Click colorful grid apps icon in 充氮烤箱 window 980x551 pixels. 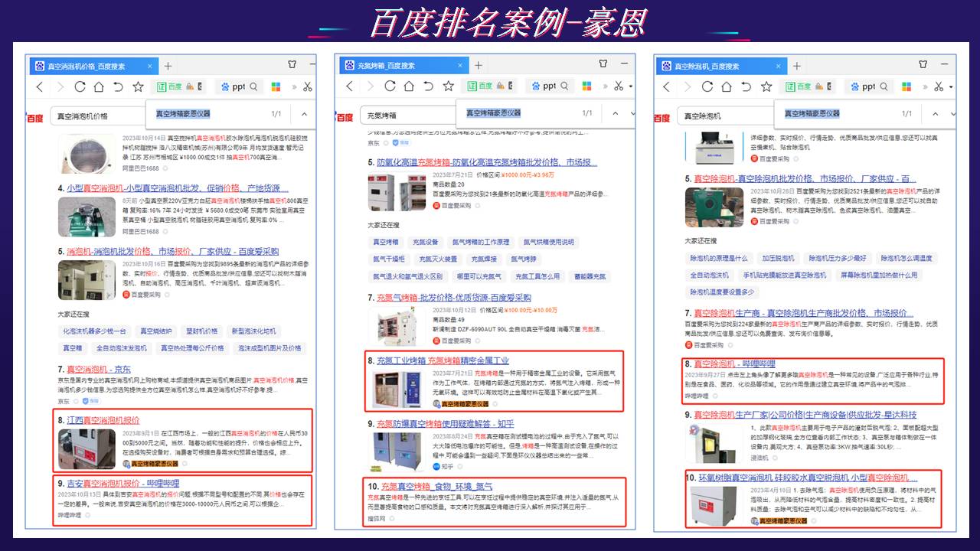tap(586, 86)
